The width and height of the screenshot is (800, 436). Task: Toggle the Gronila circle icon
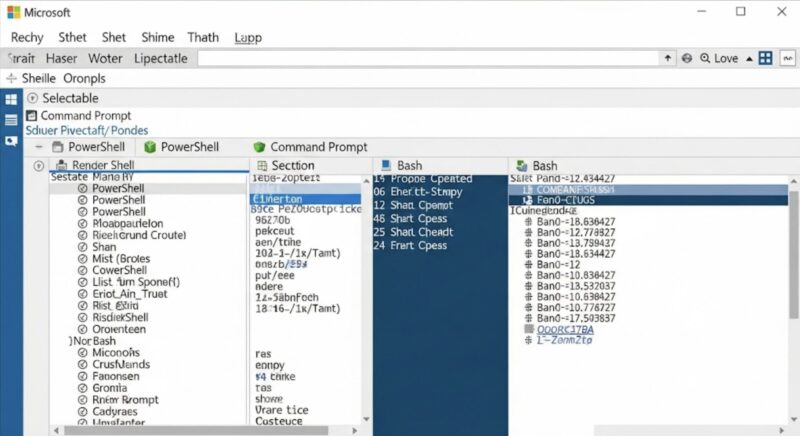click(x=83, y=388)
